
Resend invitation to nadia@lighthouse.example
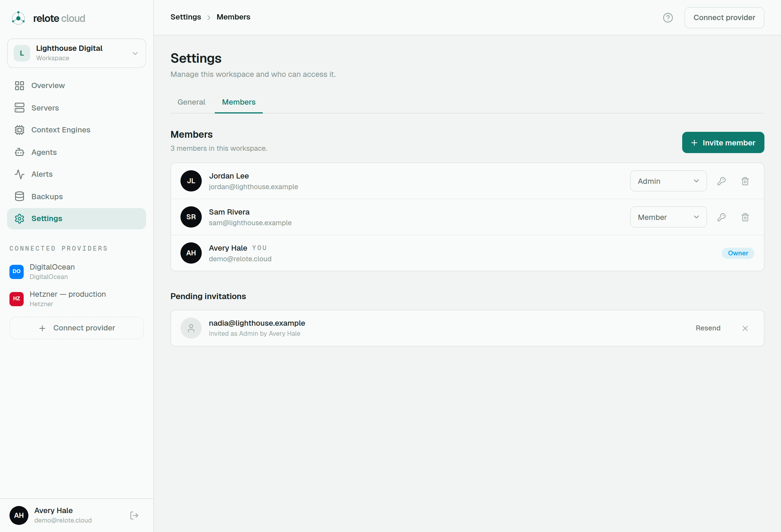click(708, 328)
